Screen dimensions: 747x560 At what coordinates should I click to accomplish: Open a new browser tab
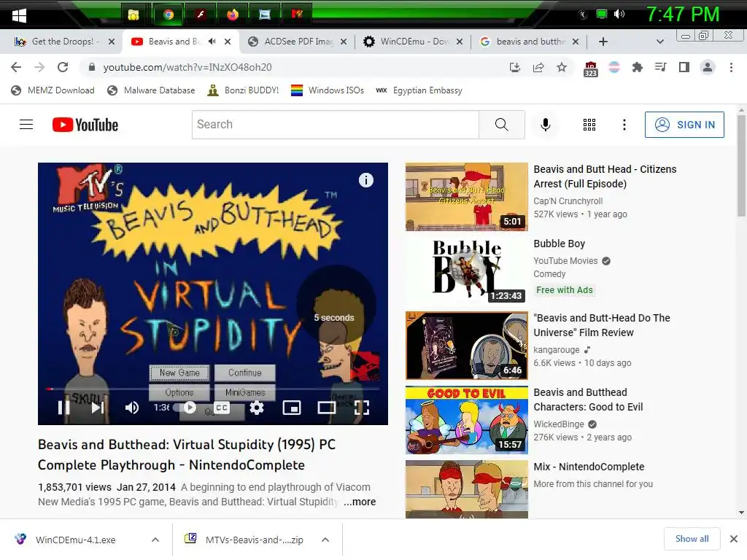coord(603,42)
